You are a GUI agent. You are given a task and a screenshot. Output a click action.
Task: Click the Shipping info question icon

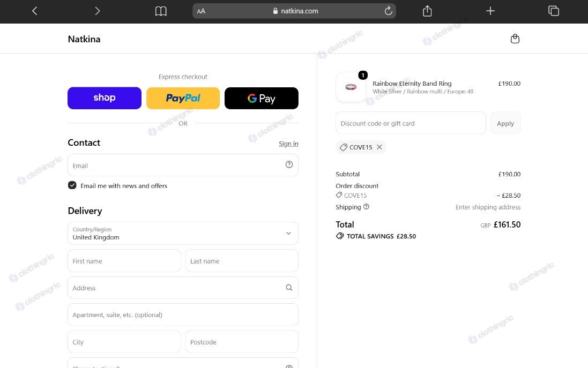[367, 206]
